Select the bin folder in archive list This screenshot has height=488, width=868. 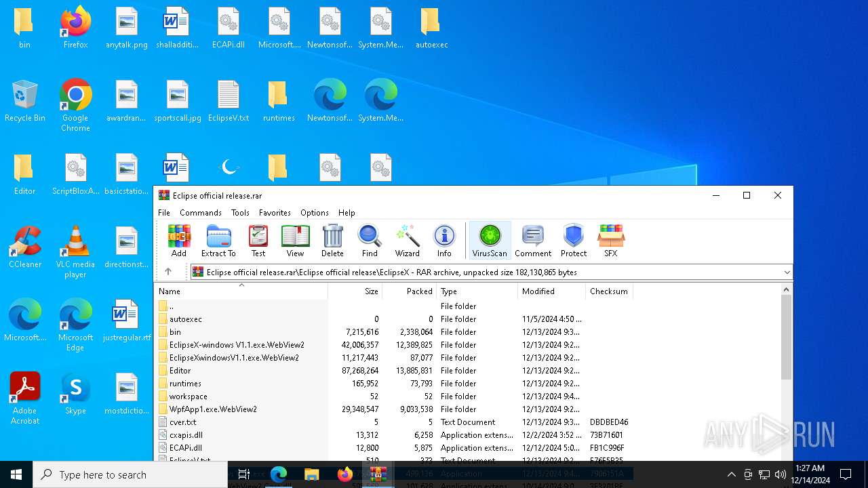tap(394, 332)
